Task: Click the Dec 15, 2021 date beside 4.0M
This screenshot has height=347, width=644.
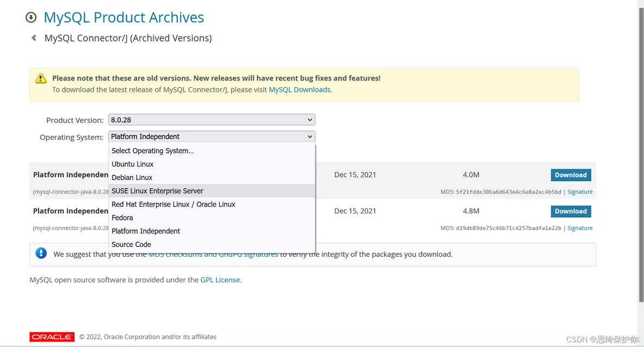Action: tap(355, 175)
